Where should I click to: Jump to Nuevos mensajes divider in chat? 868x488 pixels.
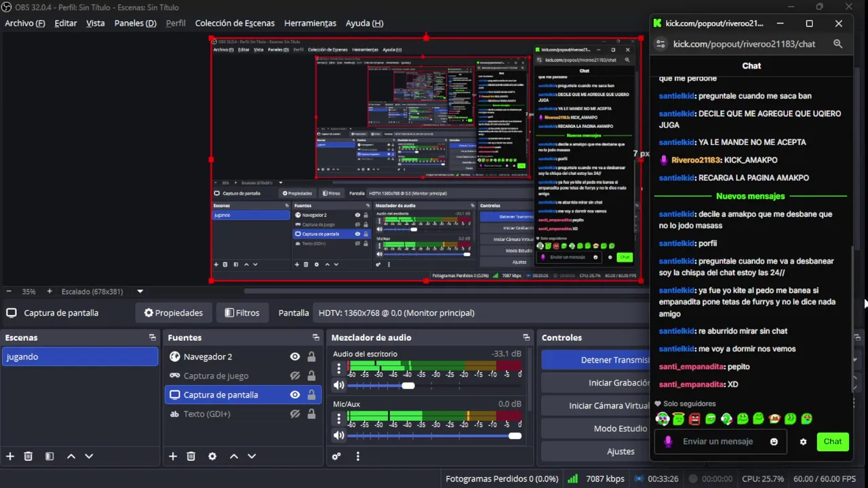tap(751, 196)
